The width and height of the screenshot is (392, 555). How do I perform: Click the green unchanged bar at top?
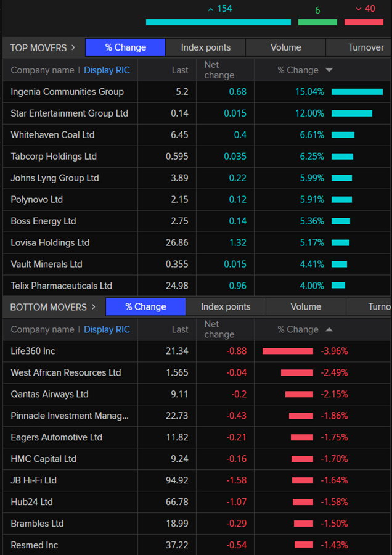coord(317,22)
